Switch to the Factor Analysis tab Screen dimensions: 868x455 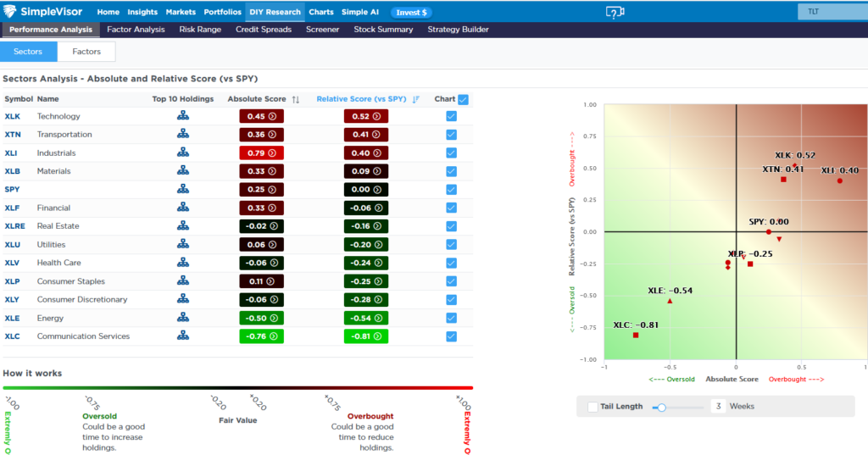coord(136,30)
